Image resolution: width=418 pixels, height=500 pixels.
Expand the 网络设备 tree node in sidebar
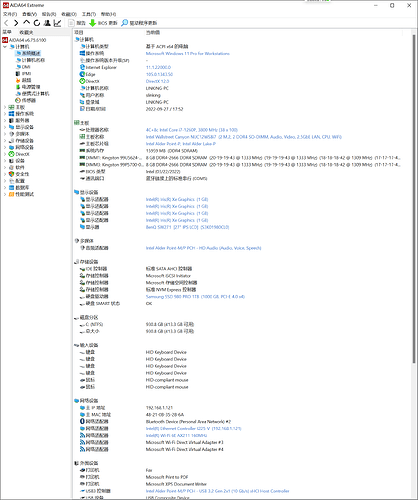(5, 147)
